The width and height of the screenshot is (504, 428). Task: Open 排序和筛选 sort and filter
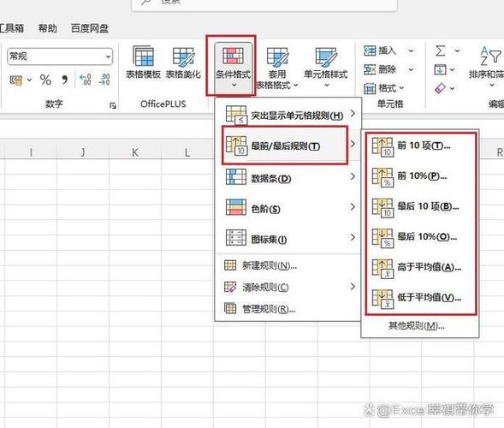488,67
